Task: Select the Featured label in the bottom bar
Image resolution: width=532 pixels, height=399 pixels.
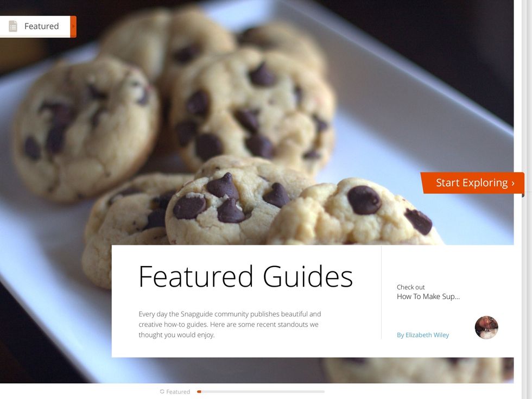Action: click(x=178, y=392)
